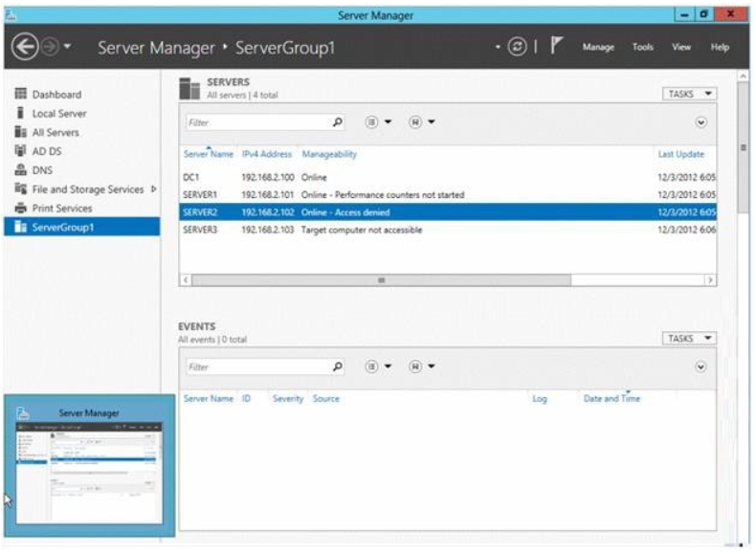The width and height of the screenshot is (756, 554).
Task: Click the Dashboard grid icon
Action: pyautogui.click(x=20, y=93)
